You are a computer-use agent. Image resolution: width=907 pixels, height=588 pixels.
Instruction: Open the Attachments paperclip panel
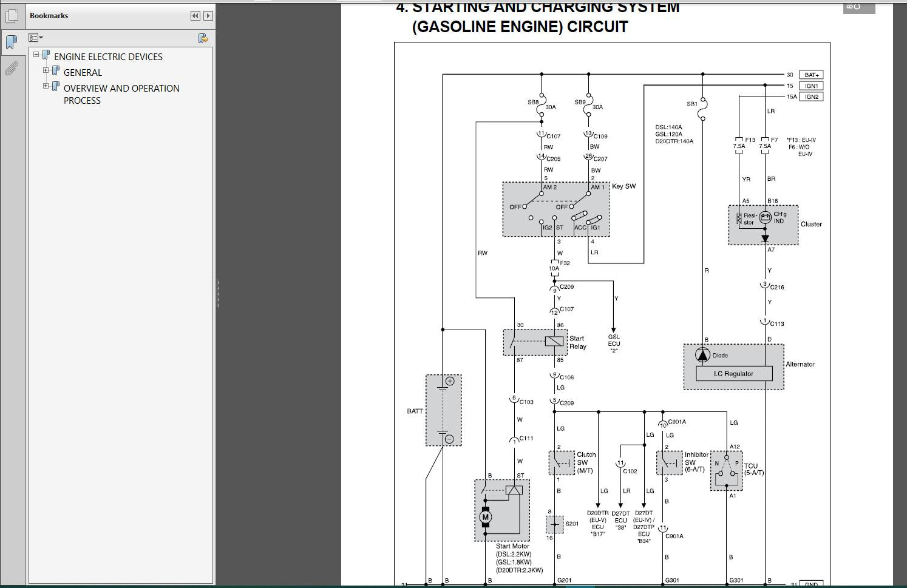click(12, 68)
